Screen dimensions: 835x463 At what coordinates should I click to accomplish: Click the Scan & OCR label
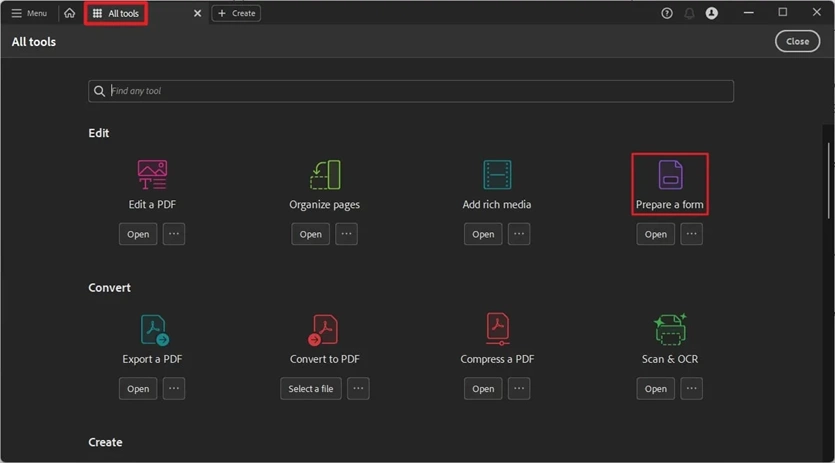point(670,359)
